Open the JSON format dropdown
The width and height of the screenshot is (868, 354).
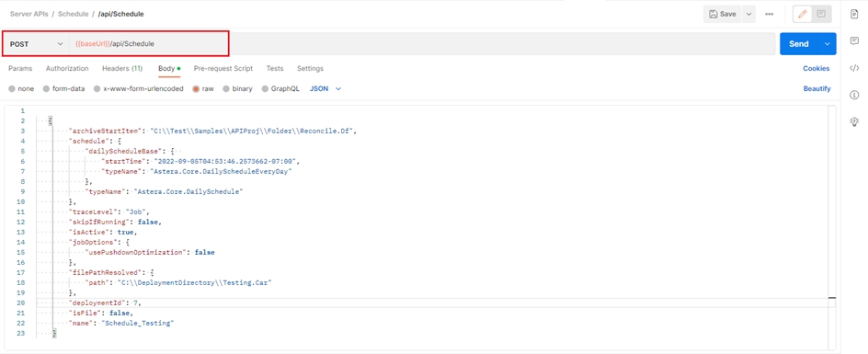coord(325,88)
